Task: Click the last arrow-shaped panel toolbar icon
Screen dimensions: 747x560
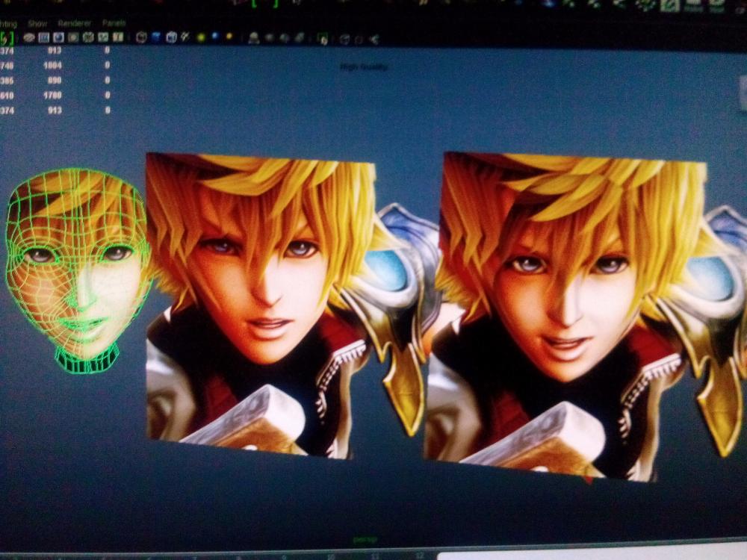Action: point(374,40)
